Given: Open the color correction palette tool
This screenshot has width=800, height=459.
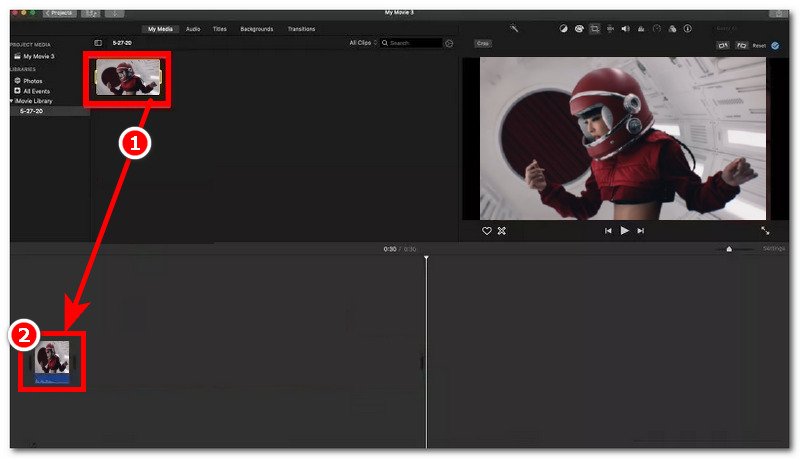Looking at the screenshot, I should 579,29.
